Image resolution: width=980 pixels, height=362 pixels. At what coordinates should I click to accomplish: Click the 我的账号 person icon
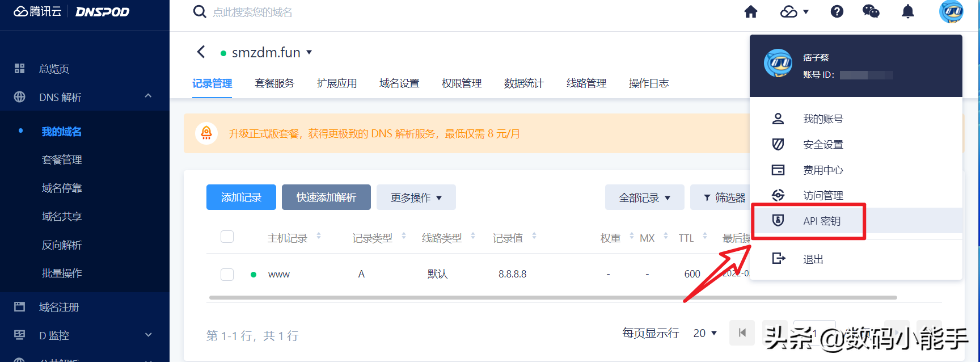(778, 119)
